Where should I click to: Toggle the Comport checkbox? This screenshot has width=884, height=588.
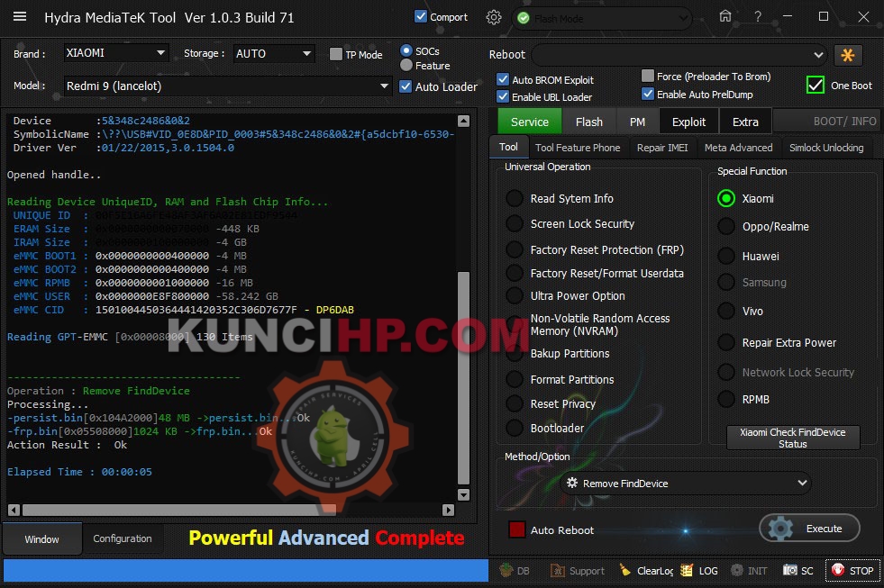[421, 16]
